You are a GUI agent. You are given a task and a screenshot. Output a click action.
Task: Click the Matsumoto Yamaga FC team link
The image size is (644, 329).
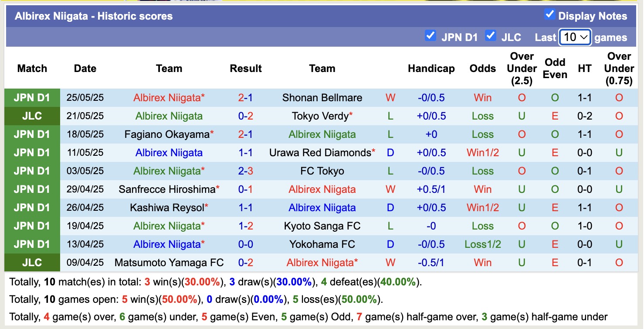[x=169, y=262]
